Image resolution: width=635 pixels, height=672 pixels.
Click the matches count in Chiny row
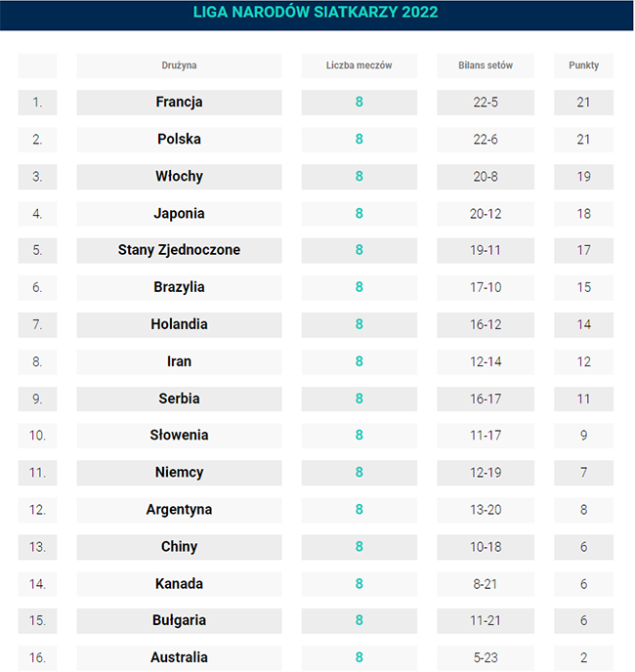coord(359,547)
